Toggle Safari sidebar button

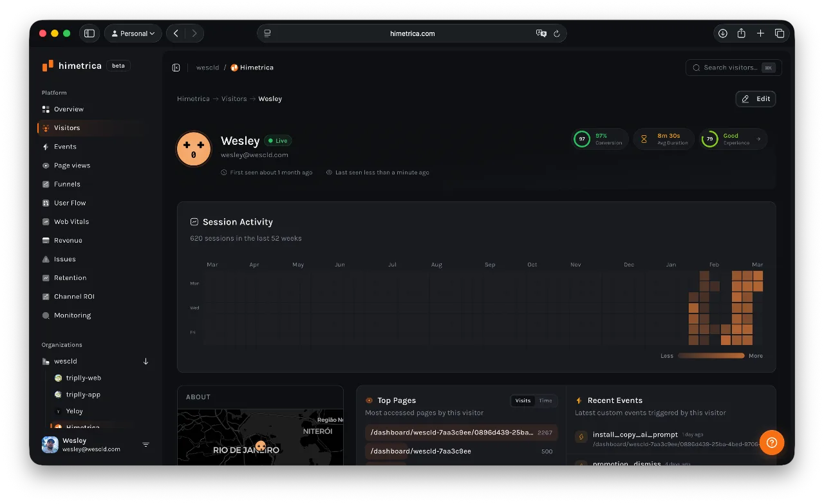89,33
